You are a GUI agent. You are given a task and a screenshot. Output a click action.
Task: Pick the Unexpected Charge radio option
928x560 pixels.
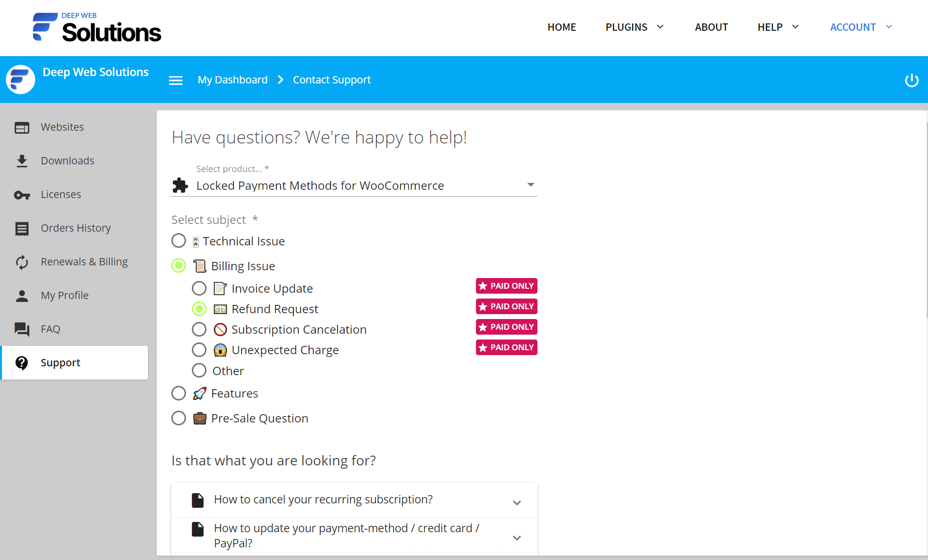point(199,350)
